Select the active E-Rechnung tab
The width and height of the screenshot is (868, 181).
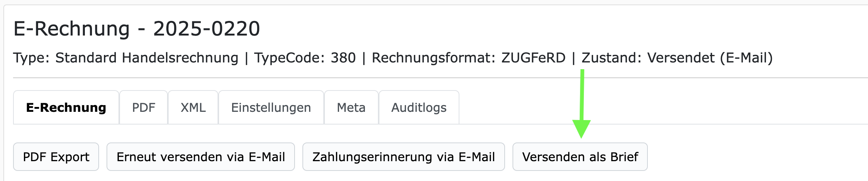(x=66, y=108)
